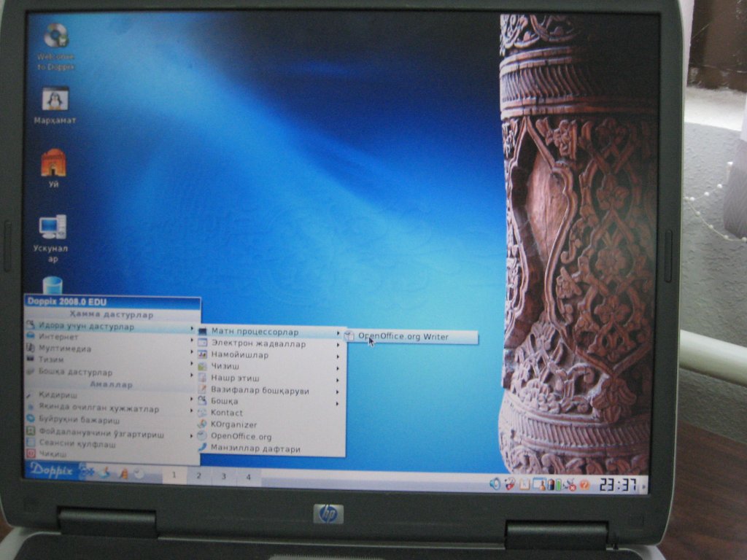The width and height of the screenshot is (747, 560).
Task: Click the red-and-white tray icon beside the speaker
Action: [x=510, y=484]
